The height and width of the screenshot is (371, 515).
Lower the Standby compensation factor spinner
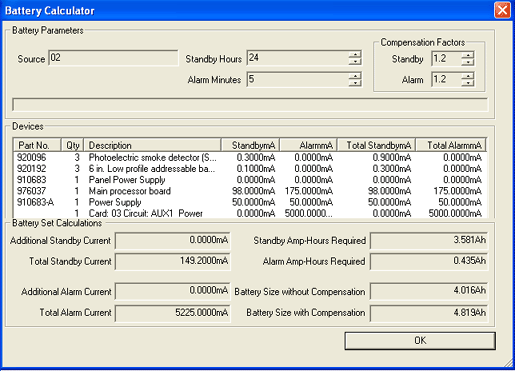468,62
